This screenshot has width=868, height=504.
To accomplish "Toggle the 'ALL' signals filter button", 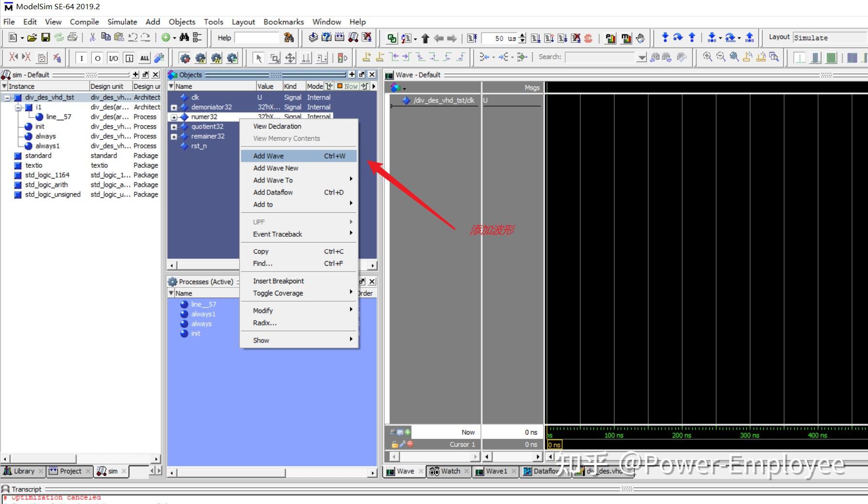I will click(145, 58).
